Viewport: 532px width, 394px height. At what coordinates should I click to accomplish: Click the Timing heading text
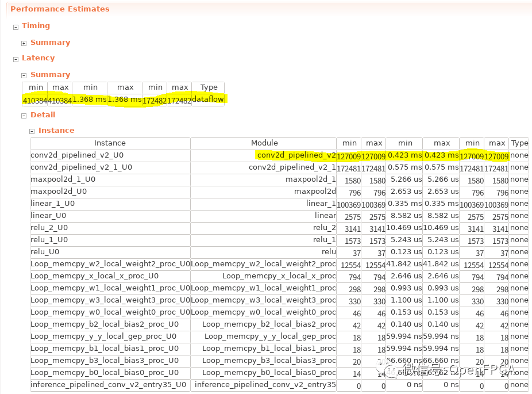coord(36,25)
